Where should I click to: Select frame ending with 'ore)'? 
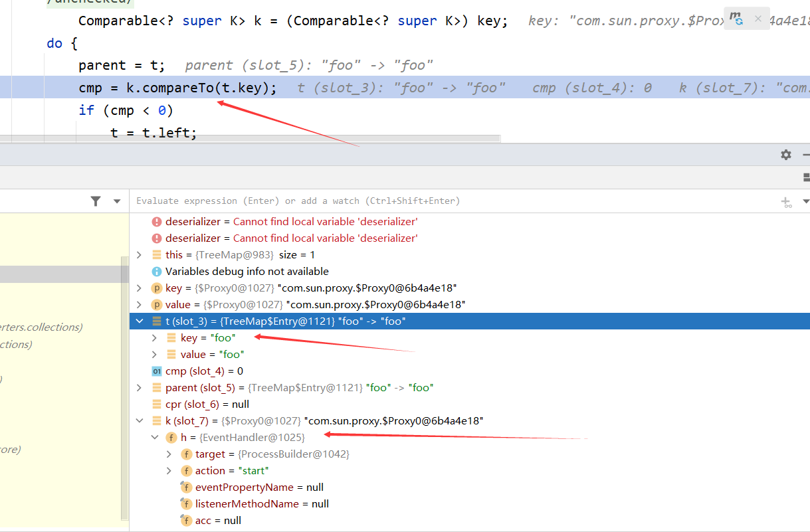(10, 449)
